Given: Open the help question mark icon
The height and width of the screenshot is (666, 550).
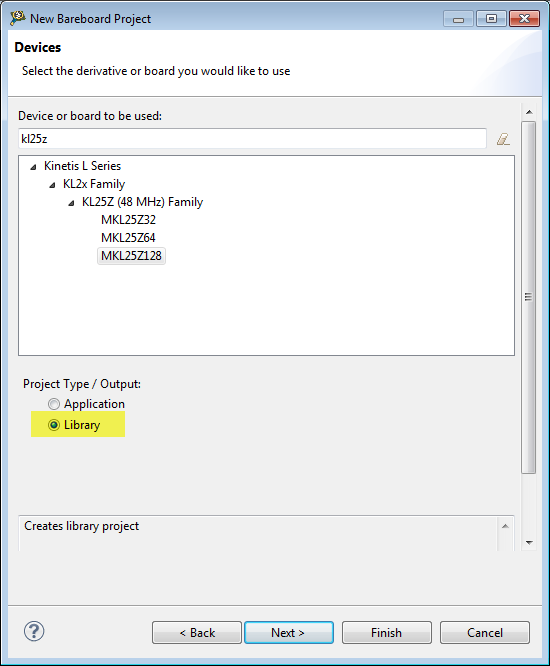Looking at the screenshot, I should pyautogui.click(x=34, y=631).
